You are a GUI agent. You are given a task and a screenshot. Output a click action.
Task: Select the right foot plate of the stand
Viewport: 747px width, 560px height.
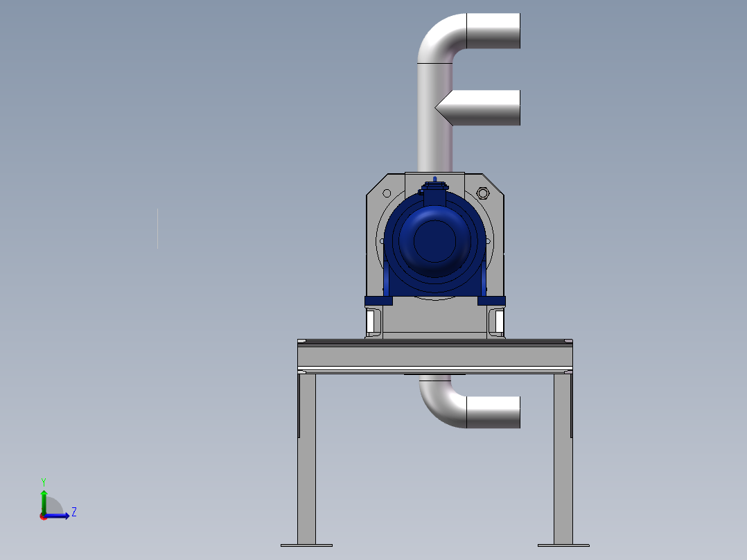tap(563, 545)
